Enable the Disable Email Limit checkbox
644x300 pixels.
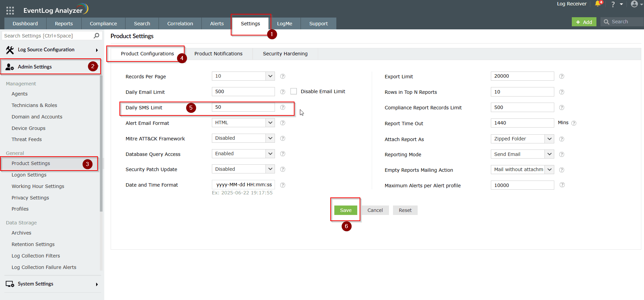[293, 91]
